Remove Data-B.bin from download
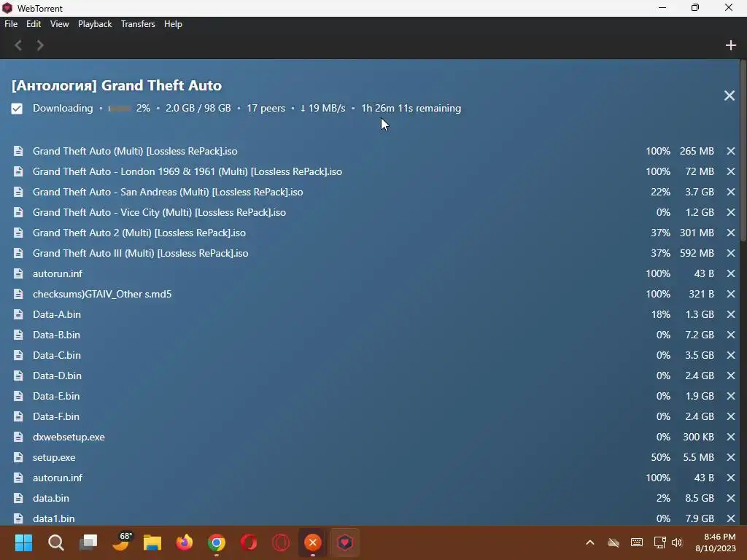 coord(731,335)
